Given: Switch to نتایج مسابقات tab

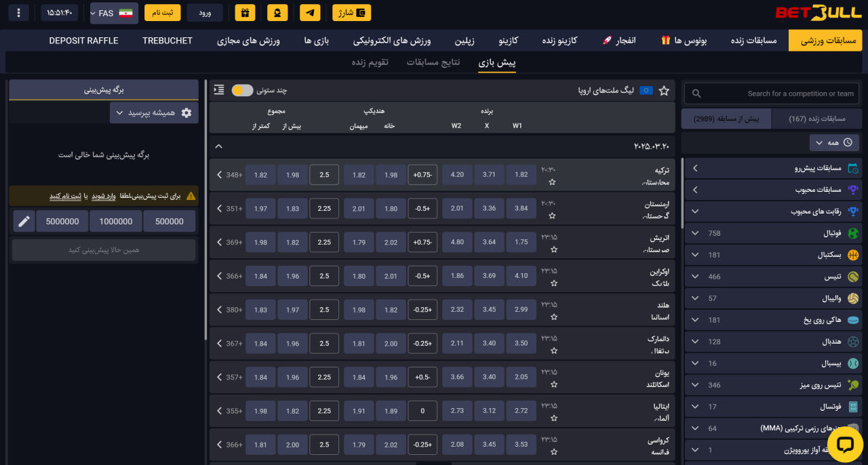Looking at the screenshot, I should pyautogui.click(x=433, y=62).
